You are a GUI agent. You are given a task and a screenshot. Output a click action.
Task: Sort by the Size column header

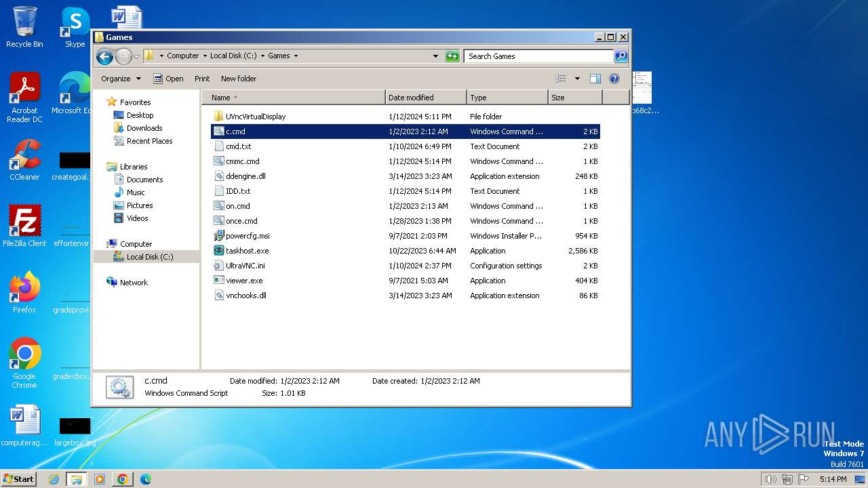[x=575, y=98]
